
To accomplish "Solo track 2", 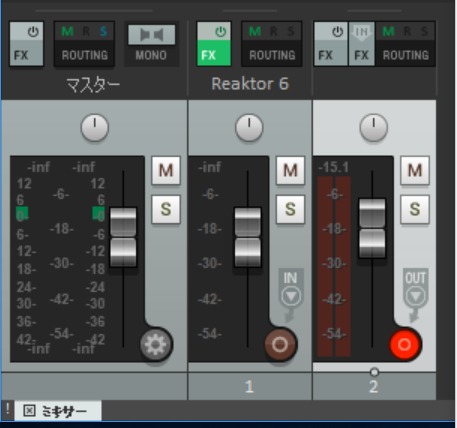I will pos(415,209).
